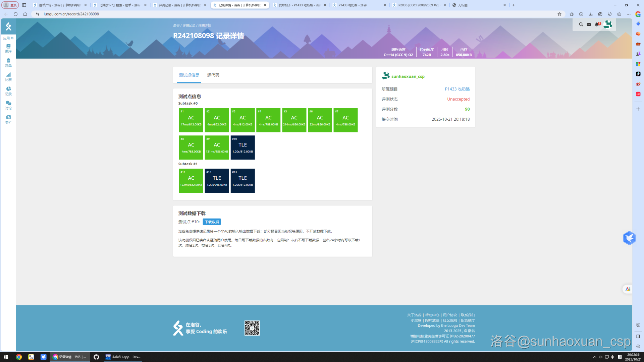
Task: Click the browser address bar URL
Action: click(x=71, y=14)
